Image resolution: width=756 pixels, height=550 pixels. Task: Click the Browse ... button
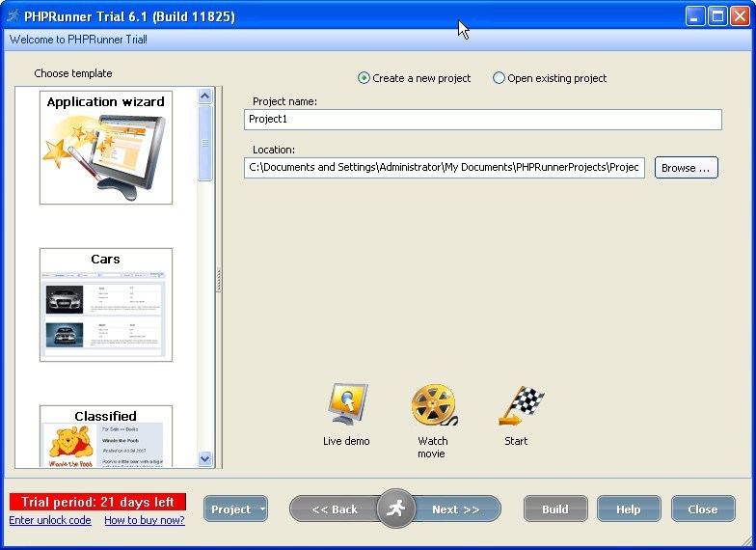[686, 168]
